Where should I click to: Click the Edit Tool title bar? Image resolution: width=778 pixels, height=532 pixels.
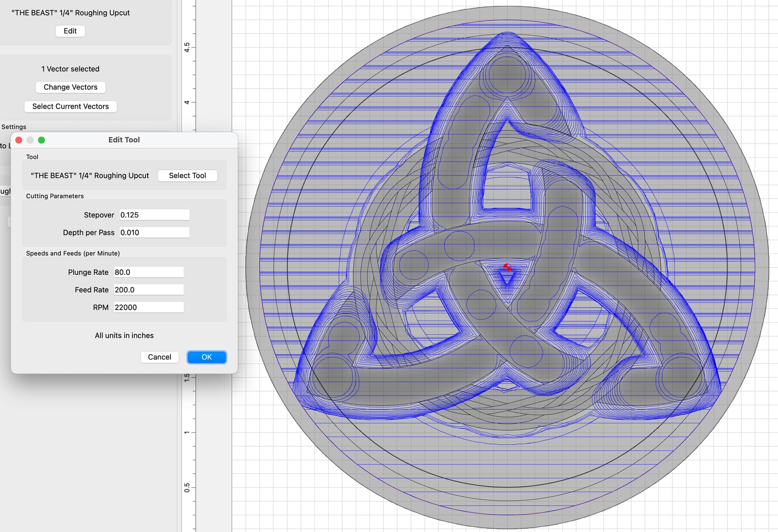tap(124, 140)
